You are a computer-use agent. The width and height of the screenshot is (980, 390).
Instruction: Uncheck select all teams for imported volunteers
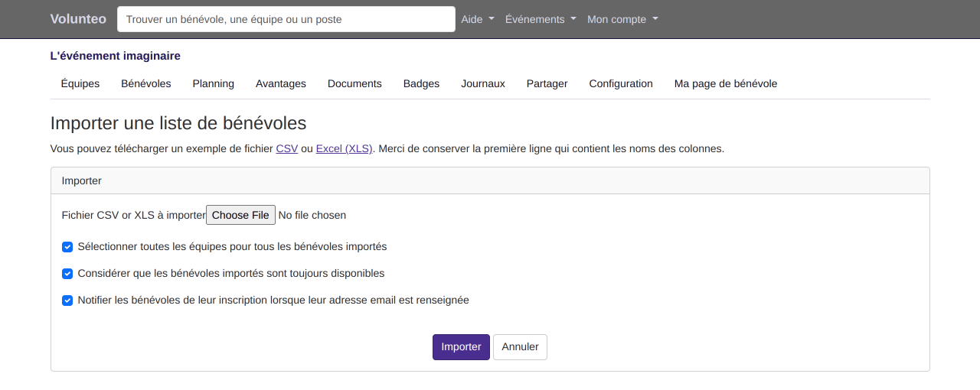67,247
